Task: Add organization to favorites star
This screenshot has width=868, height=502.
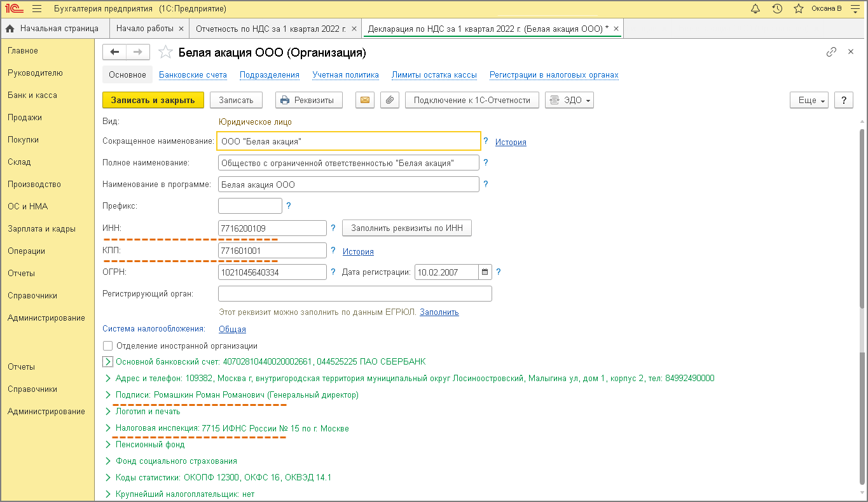Action: pos(165,52)
